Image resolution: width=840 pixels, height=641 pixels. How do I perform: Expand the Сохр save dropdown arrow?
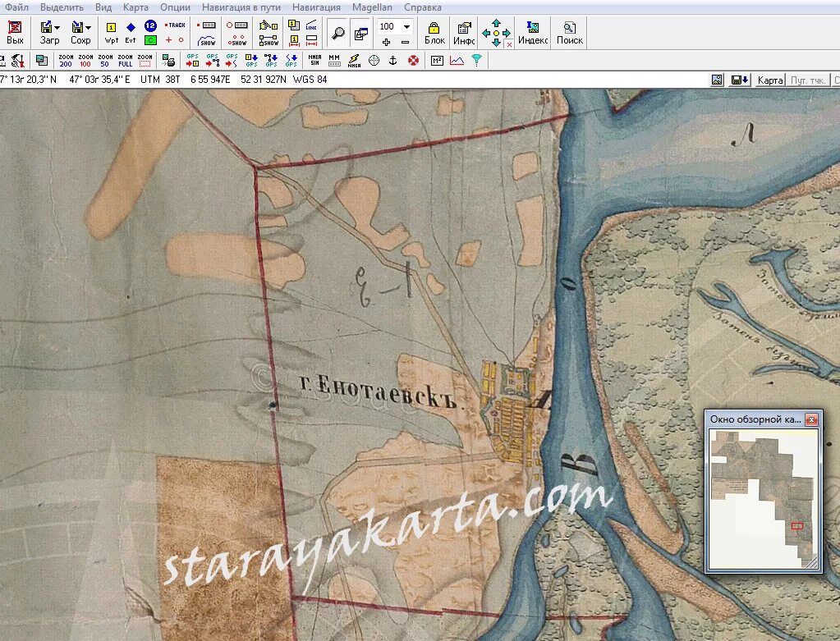tap(89, 27)
